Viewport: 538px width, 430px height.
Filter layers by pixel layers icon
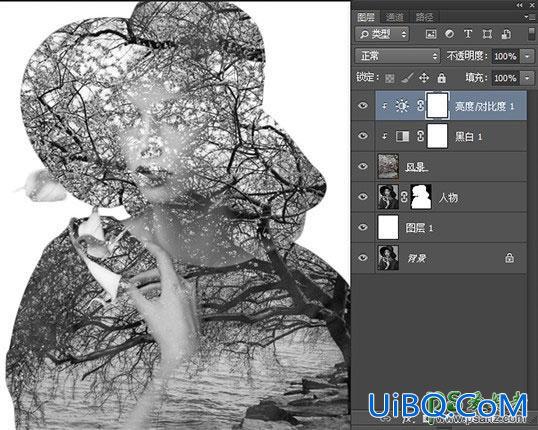pos(431,34)
